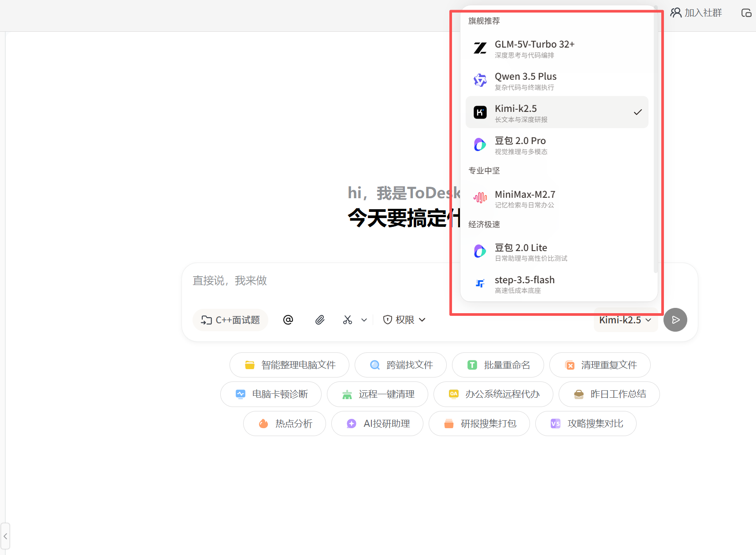Click the 视觉推理与多模态 description text
The width and height of the screenshot is (756, 555).
tap(521, 152)
